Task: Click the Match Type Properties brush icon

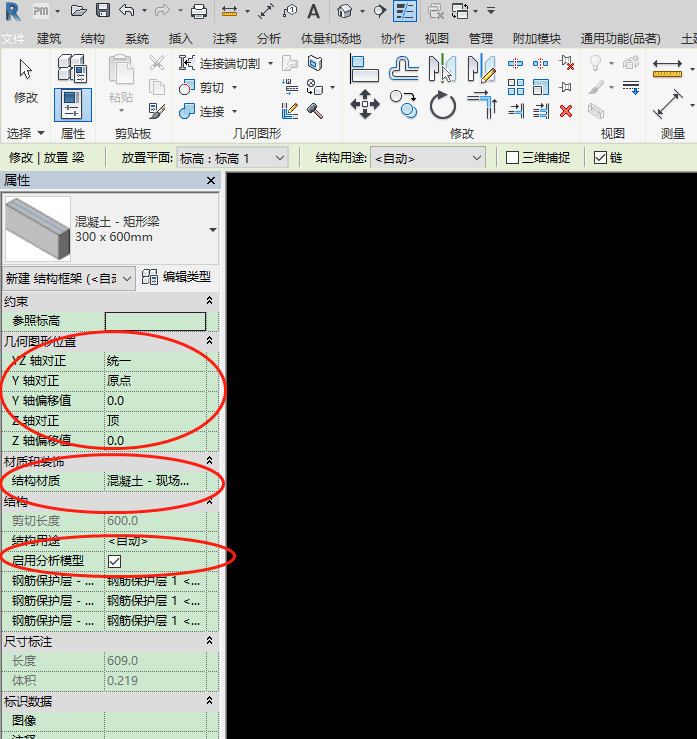Action: click(x=157, y=111)
